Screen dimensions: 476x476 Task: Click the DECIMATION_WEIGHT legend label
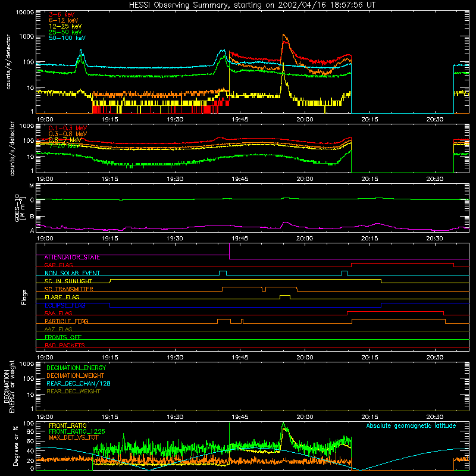click(x=76, y=375)
